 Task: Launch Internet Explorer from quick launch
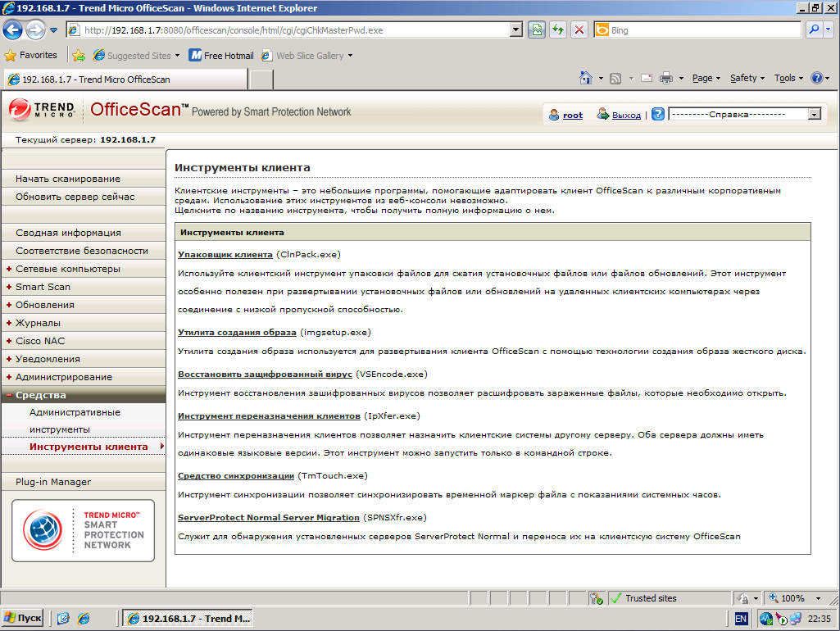coord(84,619)
